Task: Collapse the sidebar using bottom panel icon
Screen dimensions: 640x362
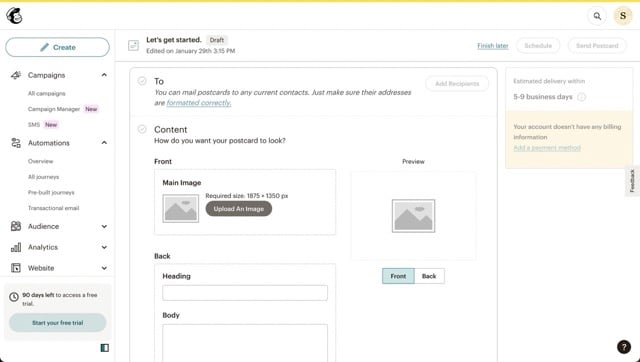Action: (104, 348)
